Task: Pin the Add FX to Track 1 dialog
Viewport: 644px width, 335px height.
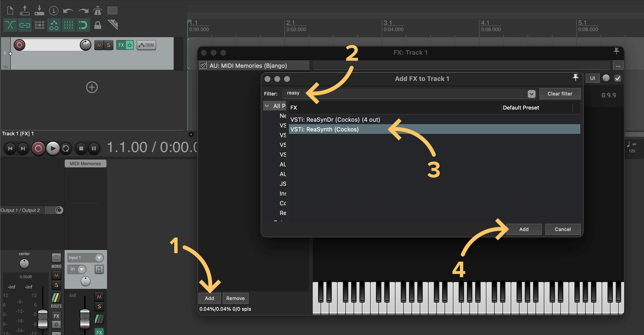Action: coord(575,77)
